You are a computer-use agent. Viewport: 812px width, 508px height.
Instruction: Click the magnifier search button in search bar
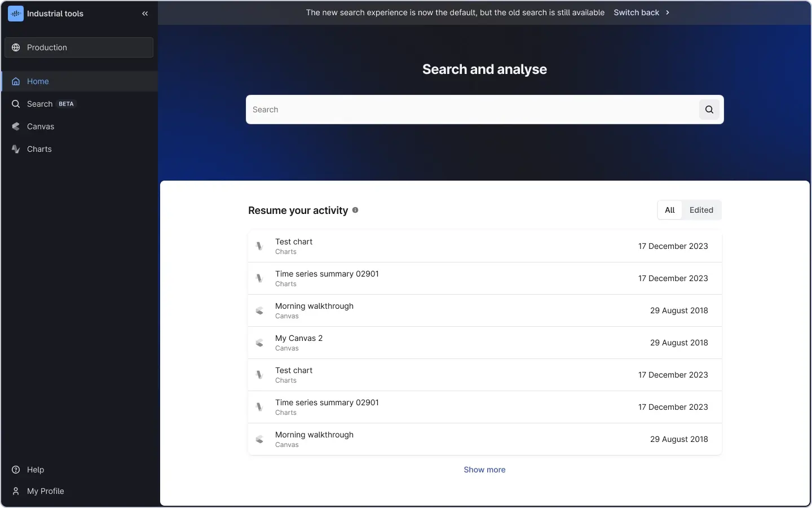(709, 110)
